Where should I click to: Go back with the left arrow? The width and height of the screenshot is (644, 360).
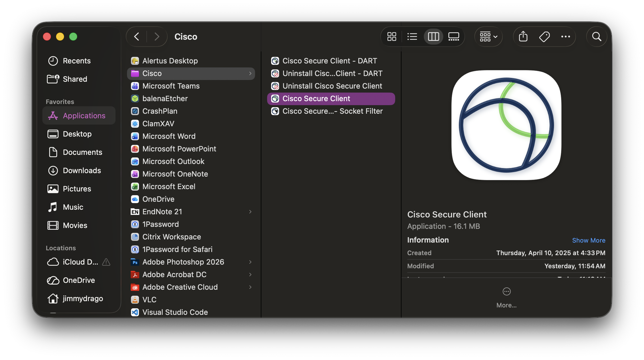[137, 37]
